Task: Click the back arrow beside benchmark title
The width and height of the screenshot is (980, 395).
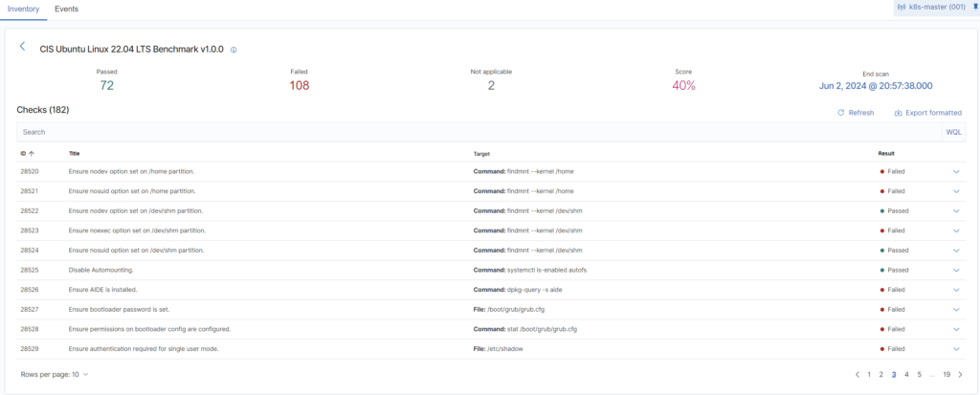Action: (23, 46)
